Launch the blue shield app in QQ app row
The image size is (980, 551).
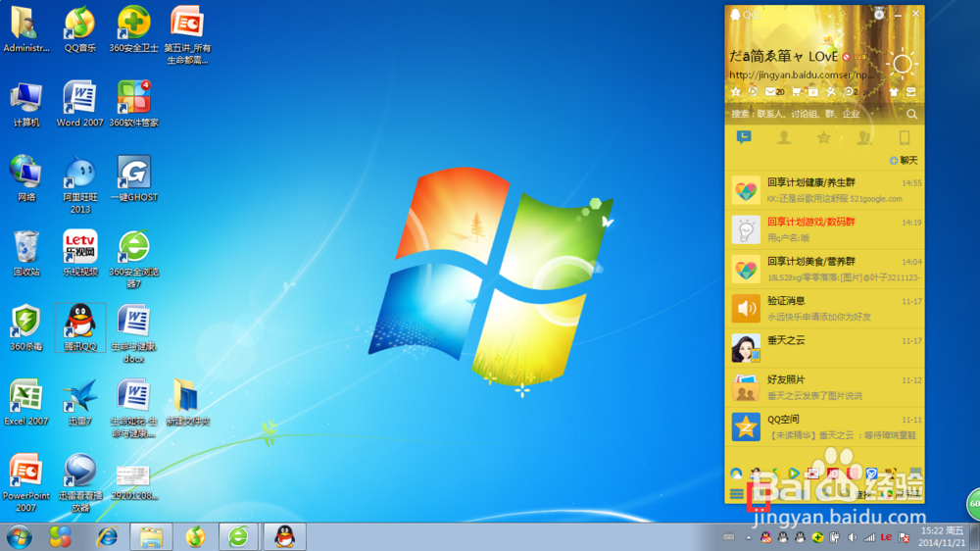tap(872, 474)
